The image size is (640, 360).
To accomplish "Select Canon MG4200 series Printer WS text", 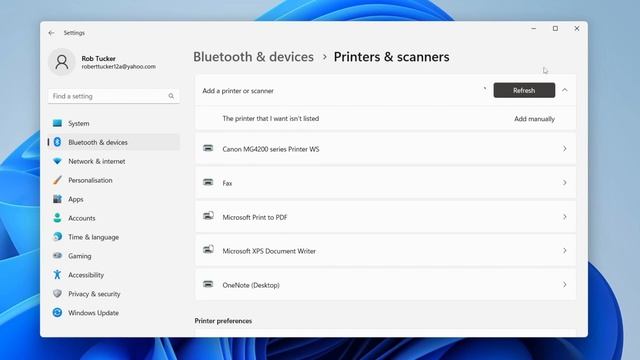I will tap(271, 149).
